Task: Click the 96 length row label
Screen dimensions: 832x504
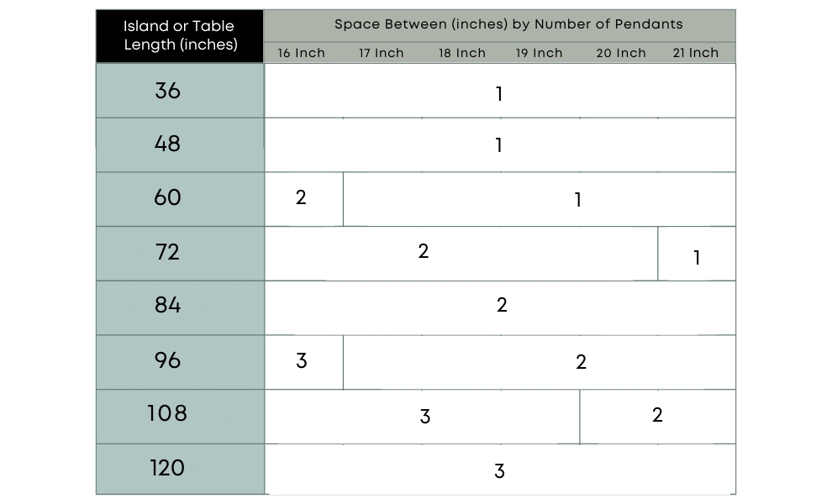Action: [168, 360]
